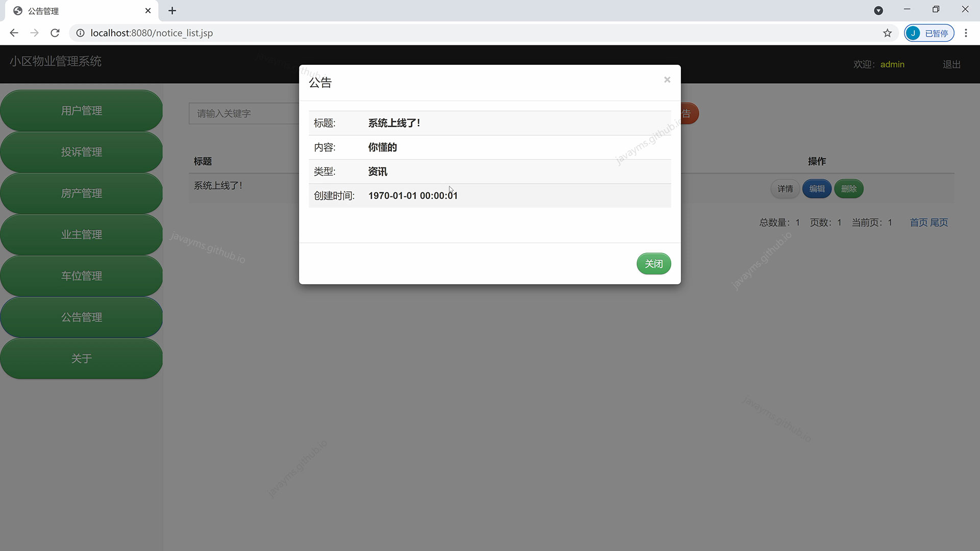Select 业主管理 from the sidebar

81,234
